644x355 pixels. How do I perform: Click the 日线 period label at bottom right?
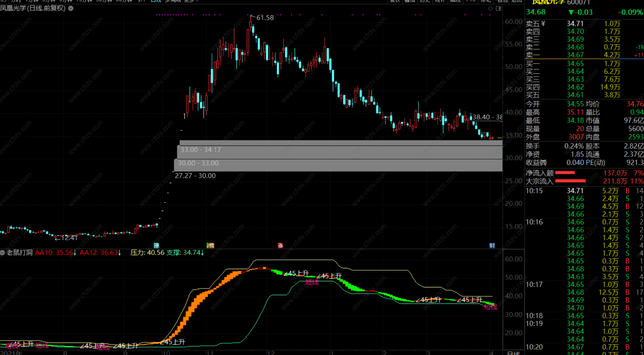[513, 353]
